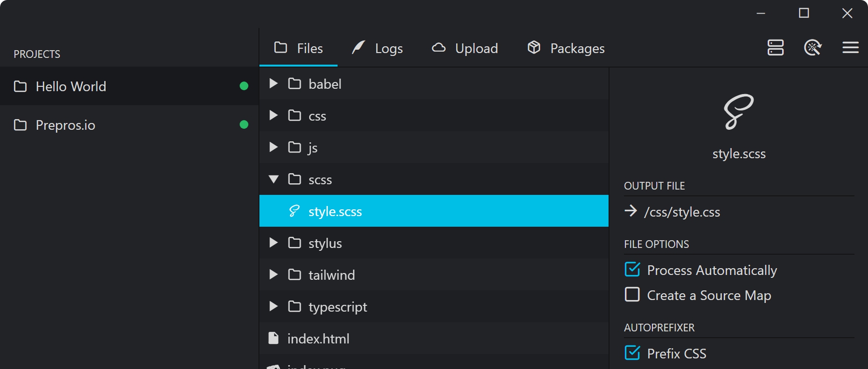Select the Hello World project

129,86
